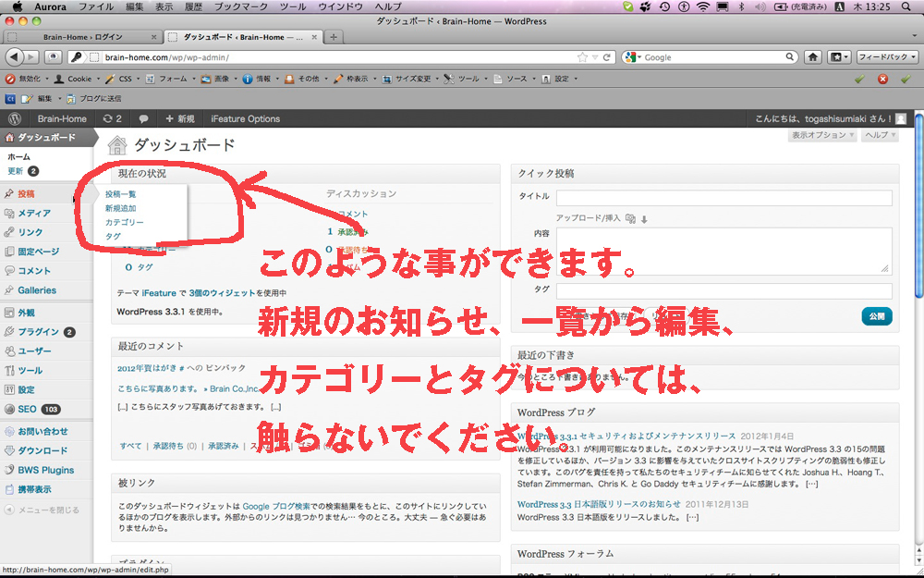The height and width of the screenshot is (578, 924).
Task: Open comments bubble icon in admin bar
Action: tap(143, 118)
